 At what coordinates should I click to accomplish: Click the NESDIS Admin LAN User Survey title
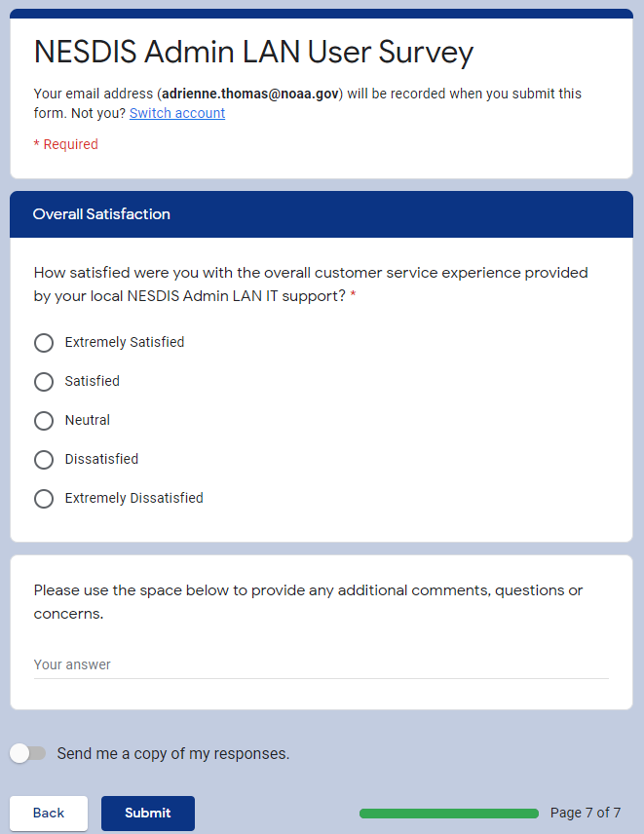tap(253, 52)
